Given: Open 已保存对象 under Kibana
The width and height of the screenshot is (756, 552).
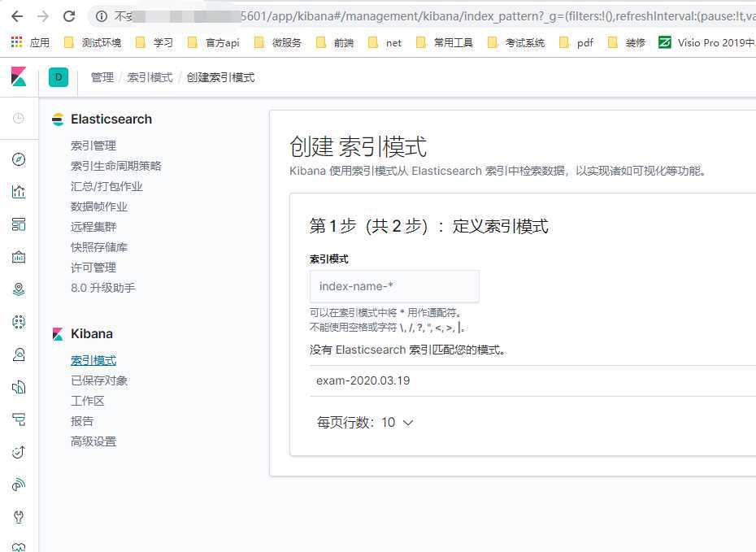Looking at the screenshot, I should [x=99, y=380].
